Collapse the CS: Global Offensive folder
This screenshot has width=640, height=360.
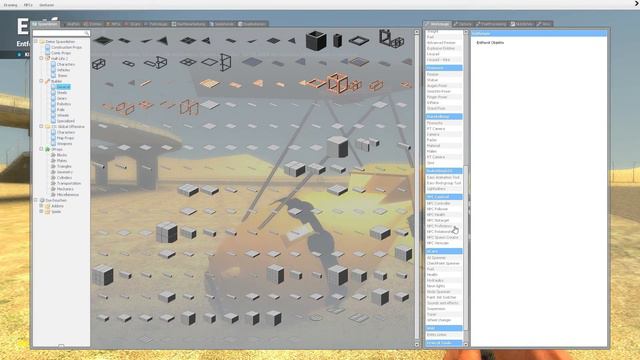[41, 127]
